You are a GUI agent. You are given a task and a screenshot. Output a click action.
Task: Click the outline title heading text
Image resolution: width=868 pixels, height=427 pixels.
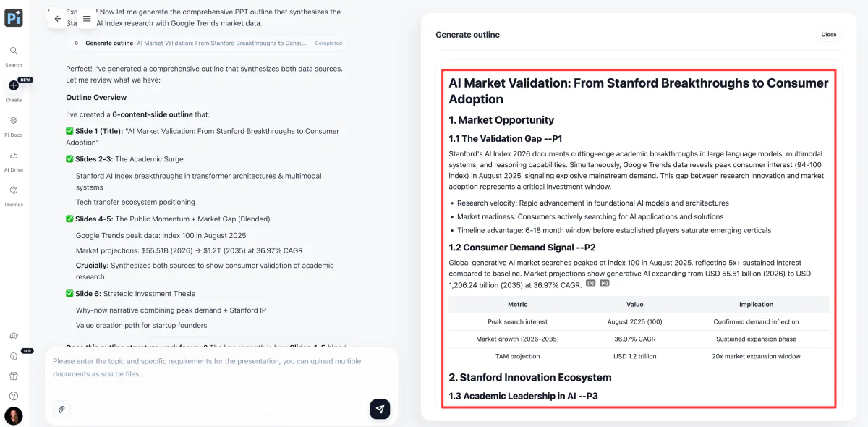point(639,91)
